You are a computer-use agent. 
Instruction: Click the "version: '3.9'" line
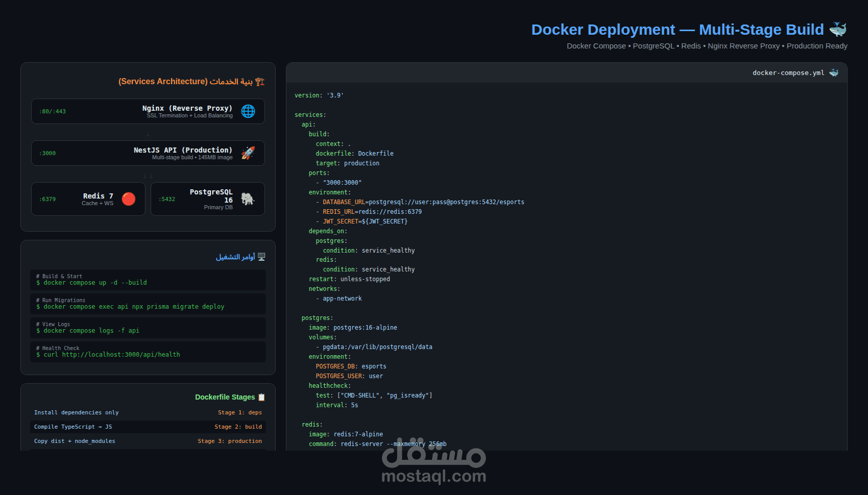click(319, 95)
